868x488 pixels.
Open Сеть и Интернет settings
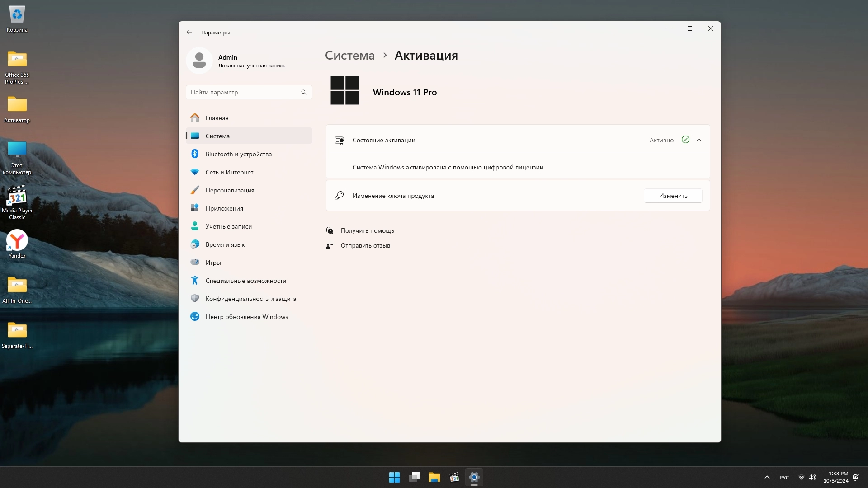[229, 172]
